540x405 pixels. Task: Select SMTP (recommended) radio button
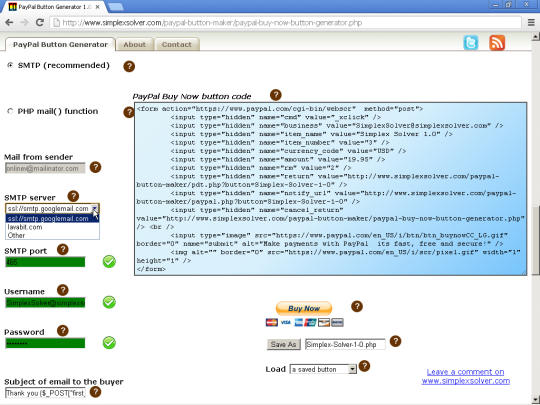click(10, 65)
